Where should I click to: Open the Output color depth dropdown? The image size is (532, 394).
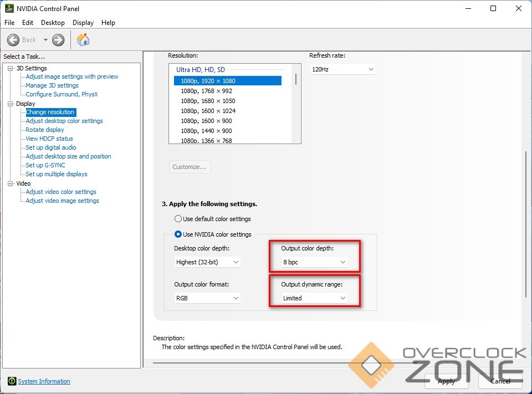click(x=314, y=262)
